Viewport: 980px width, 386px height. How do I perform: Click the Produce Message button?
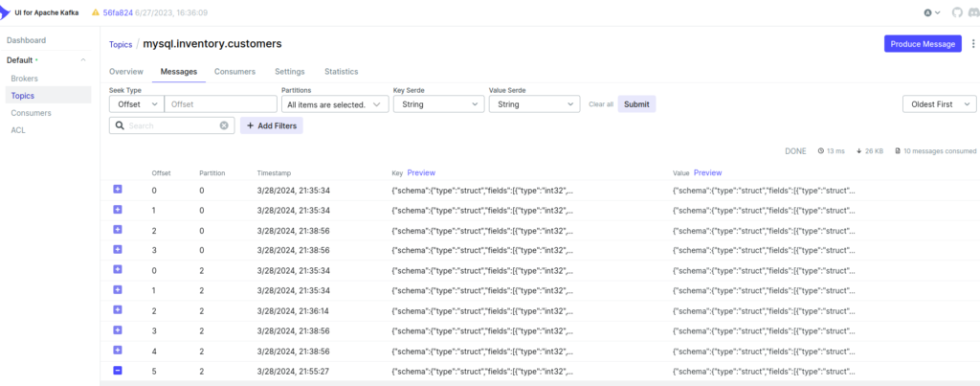click(922, 44)
